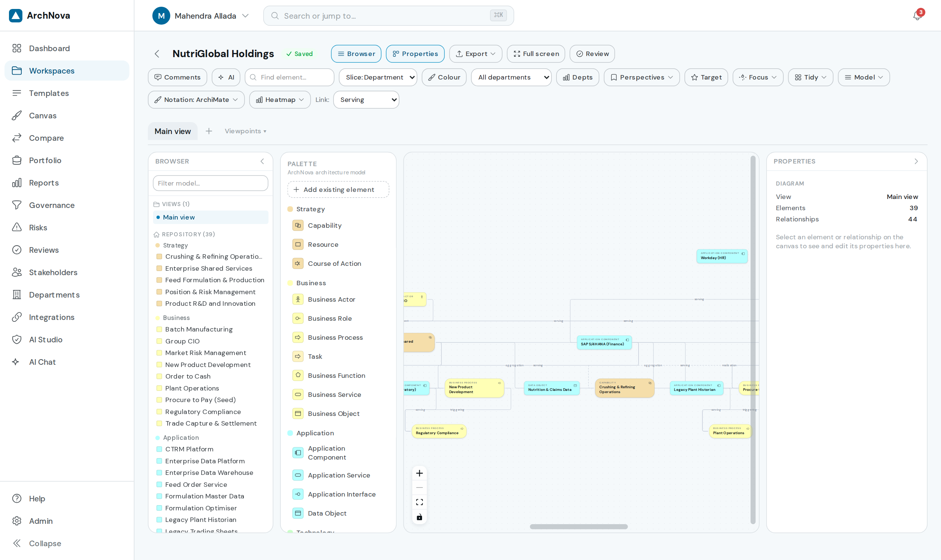Click the back arrow beside NutriGlobal Holdings

tap(157, 54)
